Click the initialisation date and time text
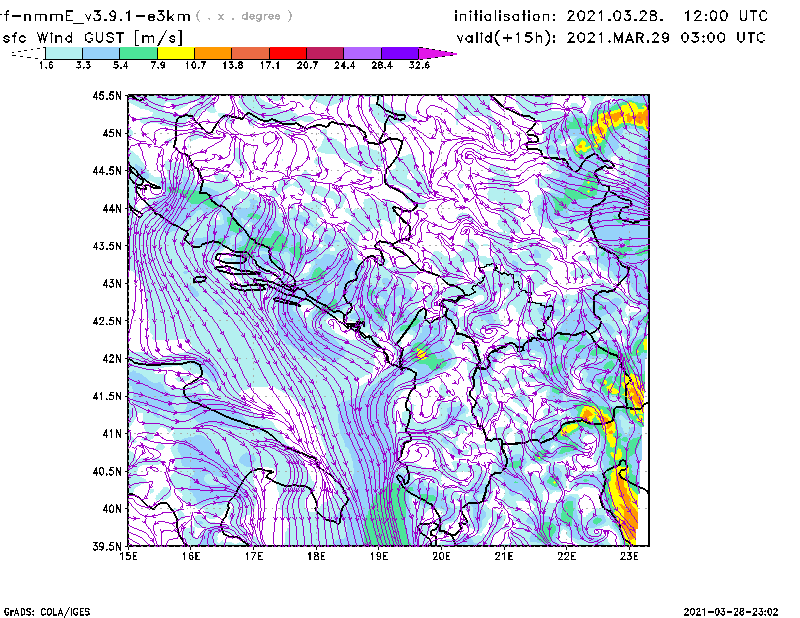This screenshot has height=618, width=800. coord(611,17)
